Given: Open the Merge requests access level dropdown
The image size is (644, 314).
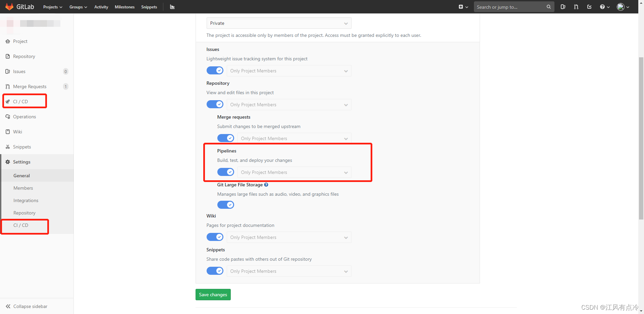Looking at the screenshot, I should 294,138.
